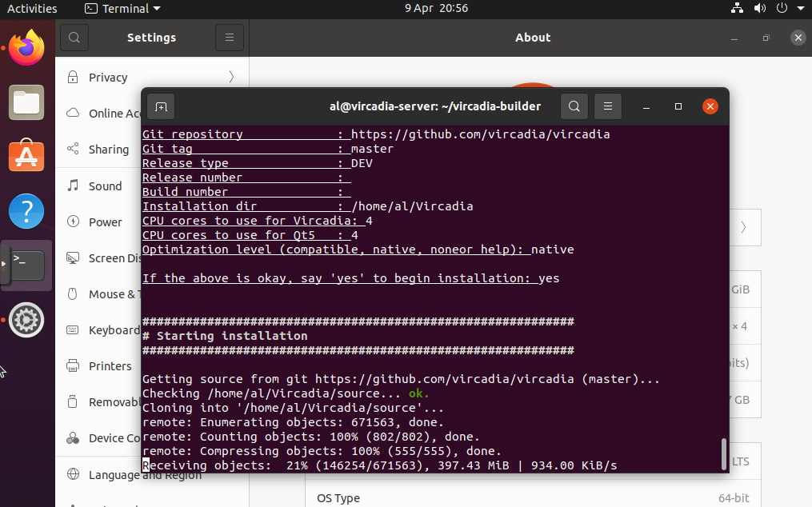The height and width of the screenshot is (507, 812).
Task: Click the Printers icon in sidebar
Action: 73,366
